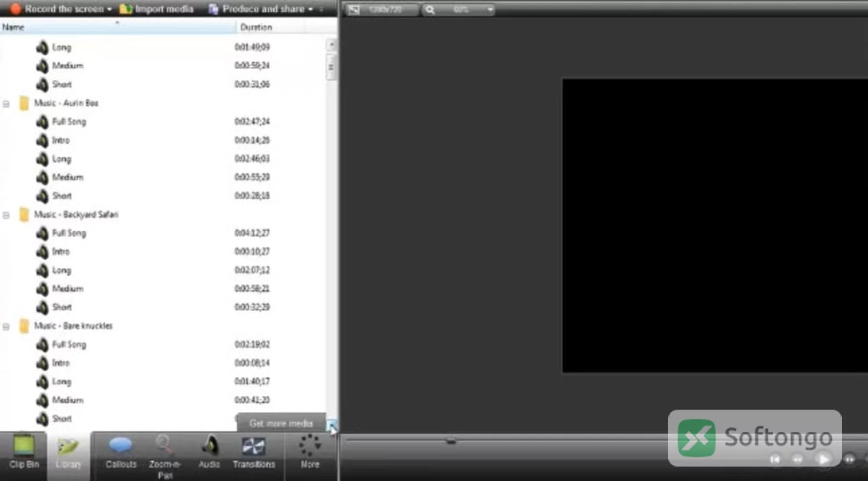
Task: Select speaker icon of Aurin Bee Full Song
Action: coord(42,121)
